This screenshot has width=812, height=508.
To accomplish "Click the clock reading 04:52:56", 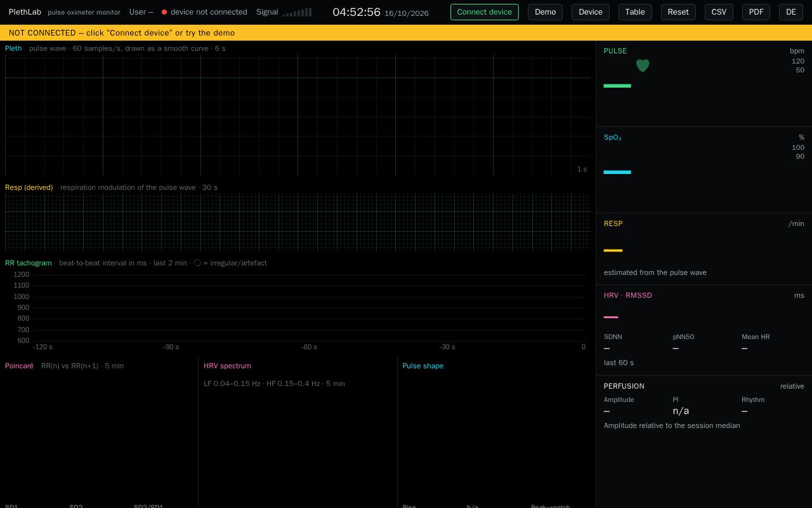I will click(x=357, y=12).
